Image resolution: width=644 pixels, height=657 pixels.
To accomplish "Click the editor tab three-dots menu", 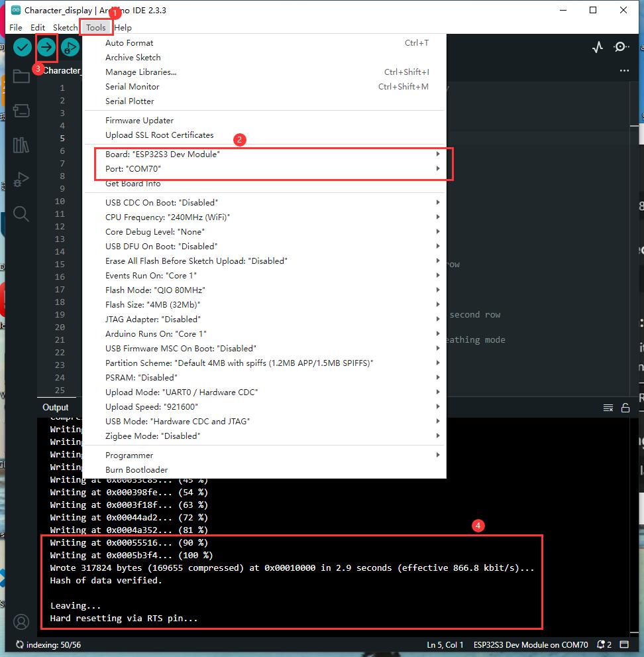I will pyautogui.click(x=624, y=70).
